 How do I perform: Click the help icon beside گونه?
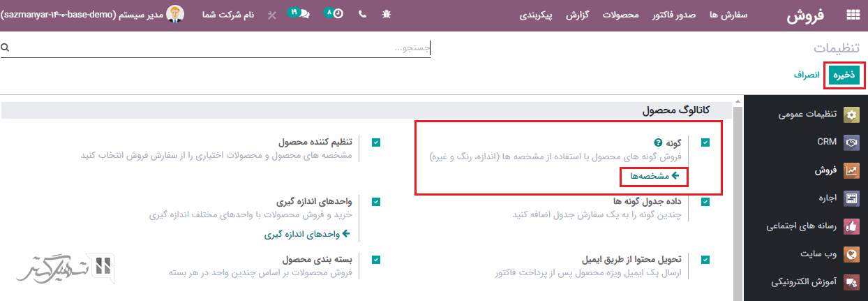[657, 142]
